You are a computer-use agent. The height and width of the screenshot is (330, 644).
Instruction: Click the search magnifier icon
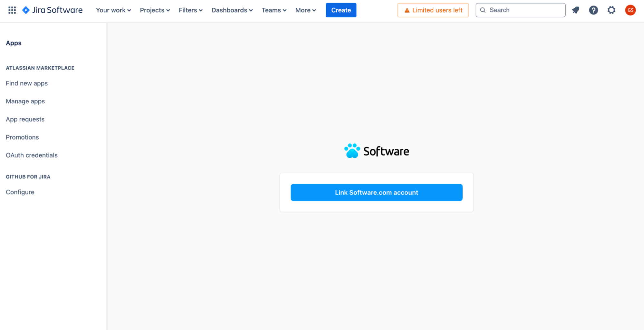tap(483, 10)
